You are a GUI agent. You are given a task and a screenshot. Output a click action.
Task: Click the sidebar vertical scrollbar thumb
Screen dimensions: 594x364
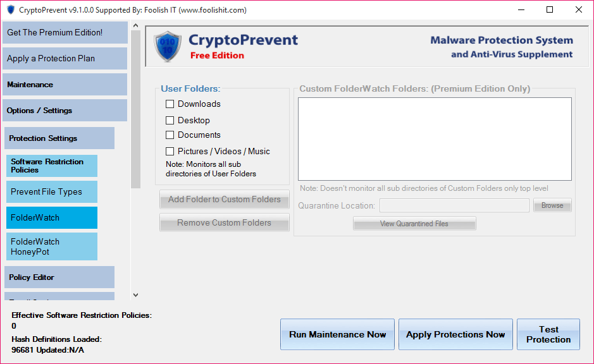[135, 109]
